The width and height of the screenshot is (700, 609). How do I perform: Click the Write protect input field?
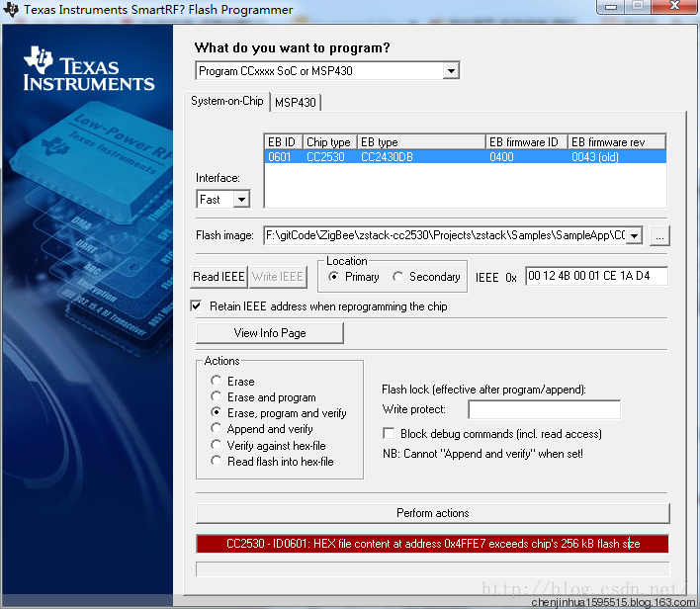pos(544,409)
